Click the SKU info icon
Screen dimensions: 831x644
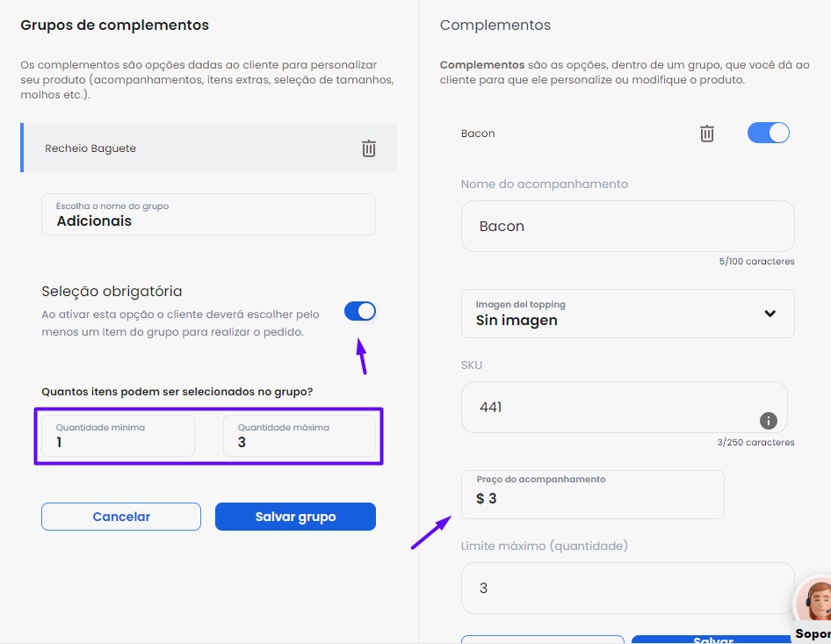(x=769, y=421)
